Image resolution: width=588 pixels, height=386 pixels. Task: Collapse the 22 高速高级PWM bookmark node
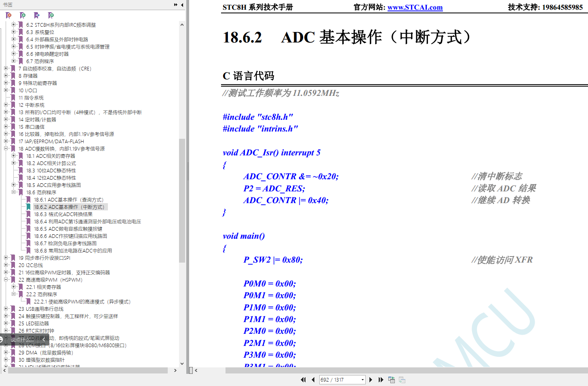[x=6, y=280]
